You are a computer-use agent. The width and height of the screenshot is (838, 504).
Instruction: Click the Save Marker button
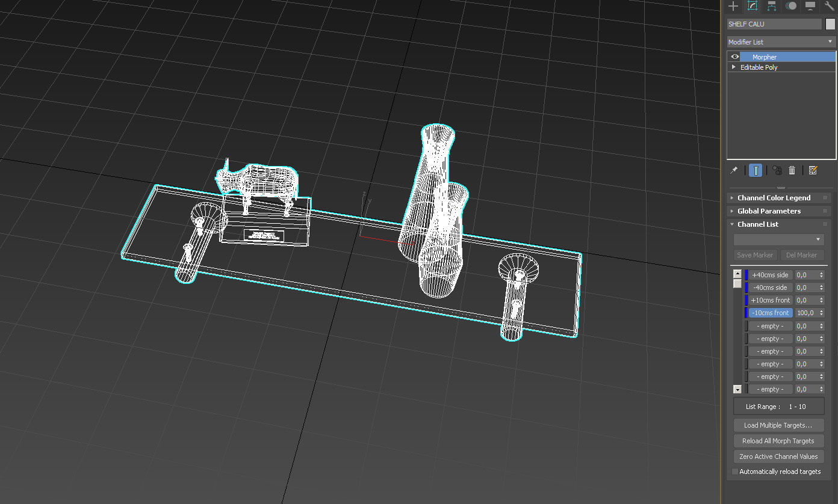756,255
